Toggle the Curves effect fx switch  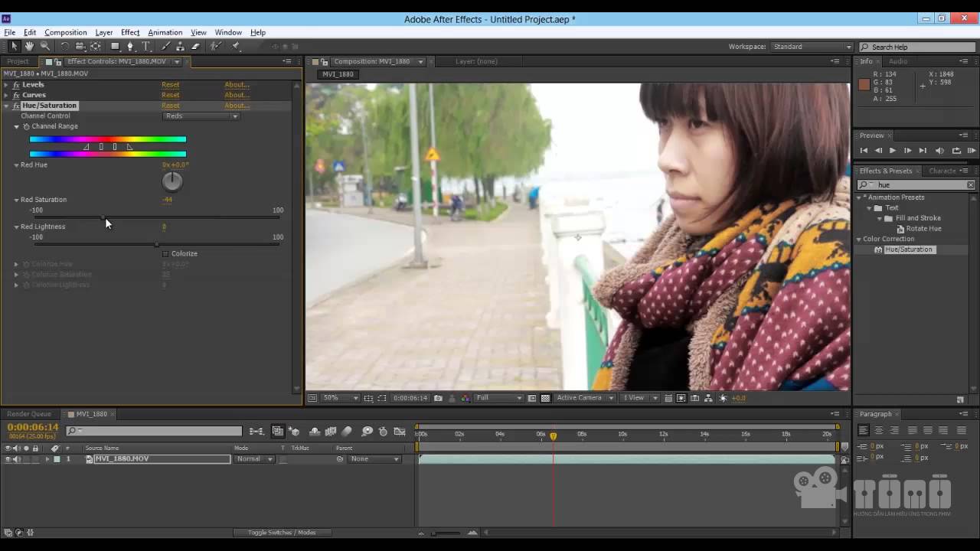16,95
